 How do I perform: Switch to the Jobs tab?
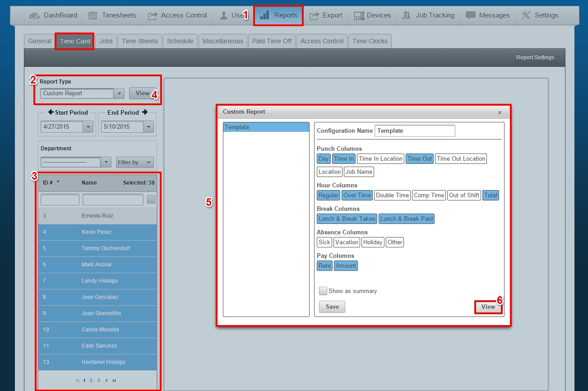tap(106, 41)
